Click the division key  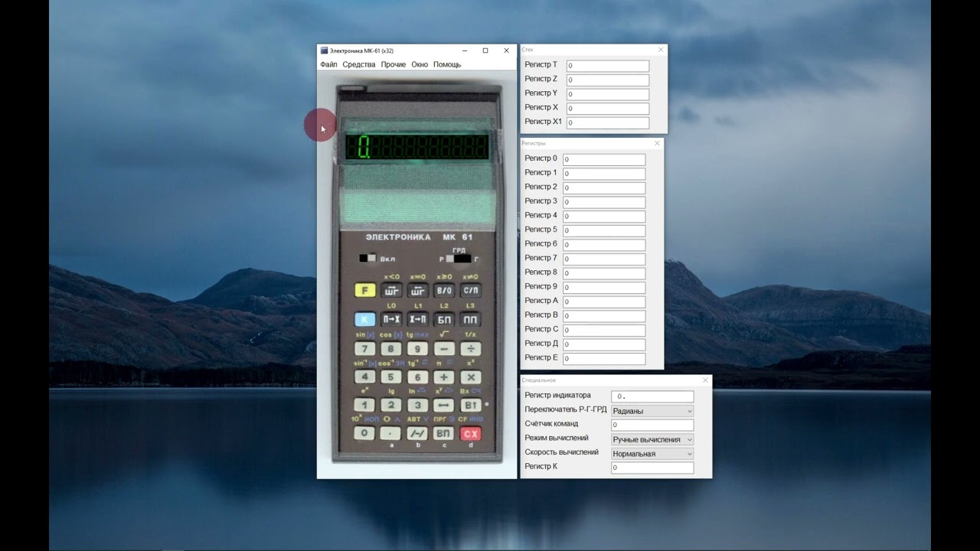click(471, 349)
